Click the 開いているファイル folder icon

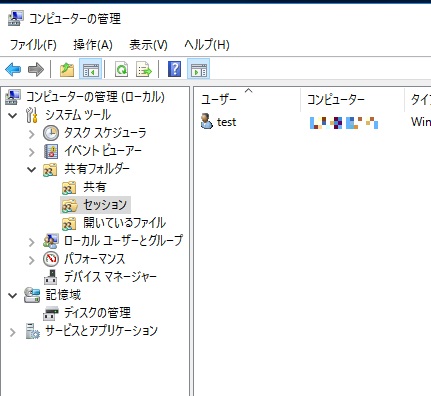pos(69,223)
